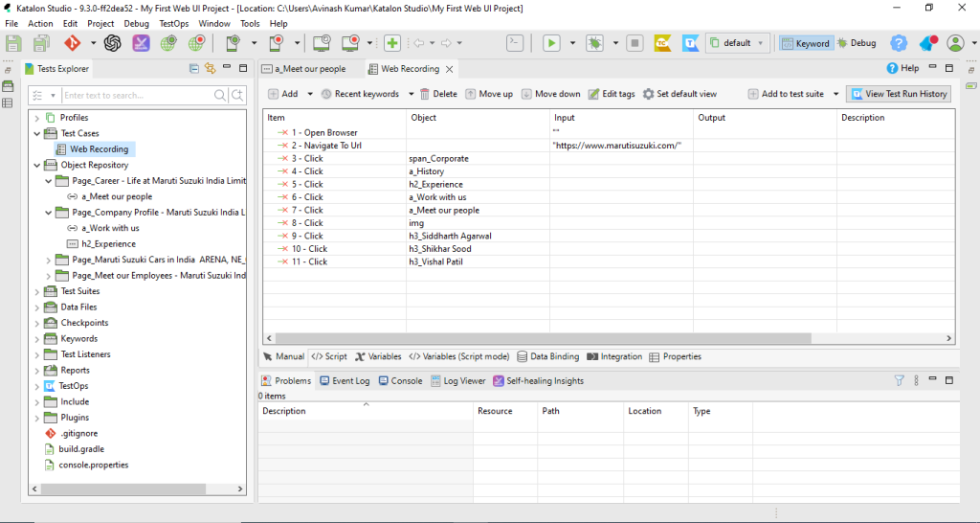Screen dimensions: 980x523
Task: Expand Page_Meet our Employees folder
Action: (49, 275)
